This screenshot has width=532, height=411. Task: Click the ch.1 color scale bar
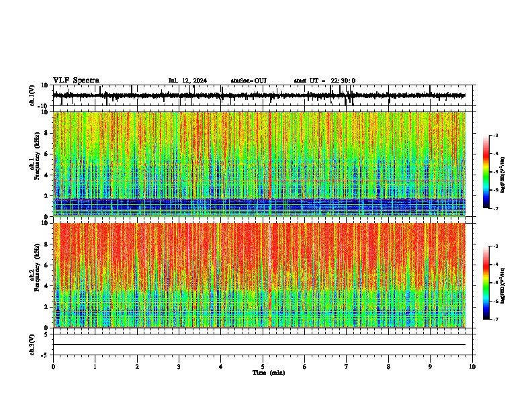(486, 172)
